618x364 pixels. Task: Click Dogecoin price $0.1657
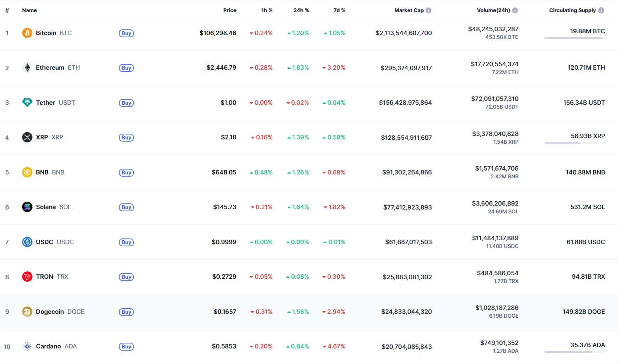225,312
